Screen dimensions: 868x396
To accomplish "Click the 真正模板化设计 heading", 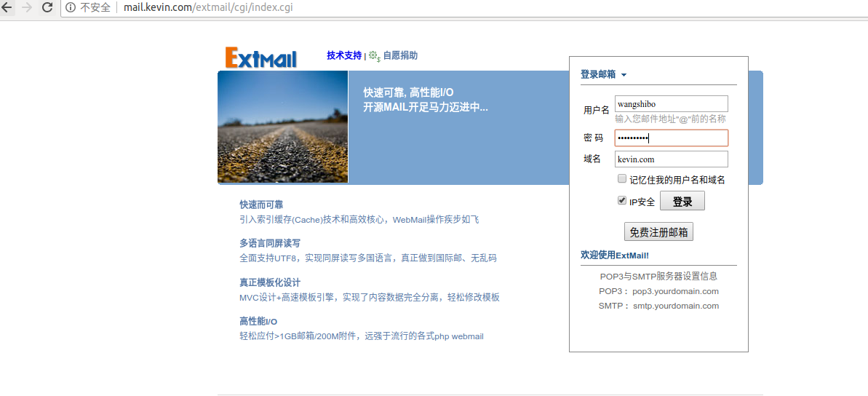I will click(270, 282).
